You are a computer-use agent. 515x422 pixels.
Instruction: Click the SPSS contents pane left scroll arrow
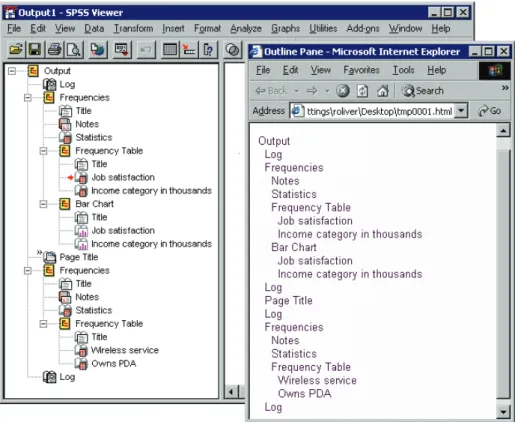[x=231, y=391]
